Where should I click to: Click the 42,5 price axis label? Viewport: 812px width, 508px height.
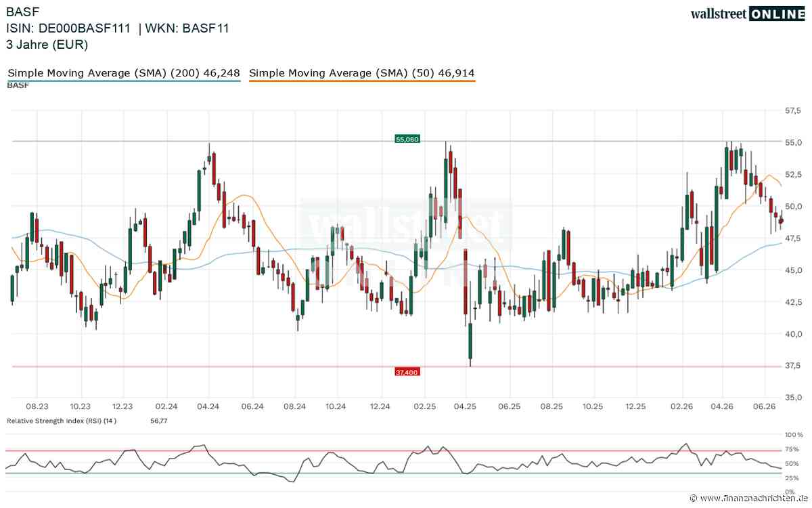point(793,301)
